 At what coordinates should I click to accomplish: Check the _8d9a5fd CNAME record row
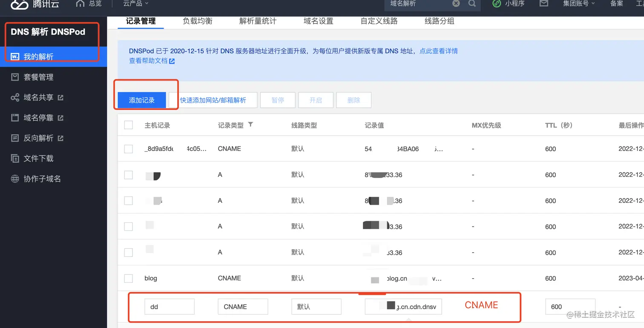pyautogui.click(x=129, y=149)
